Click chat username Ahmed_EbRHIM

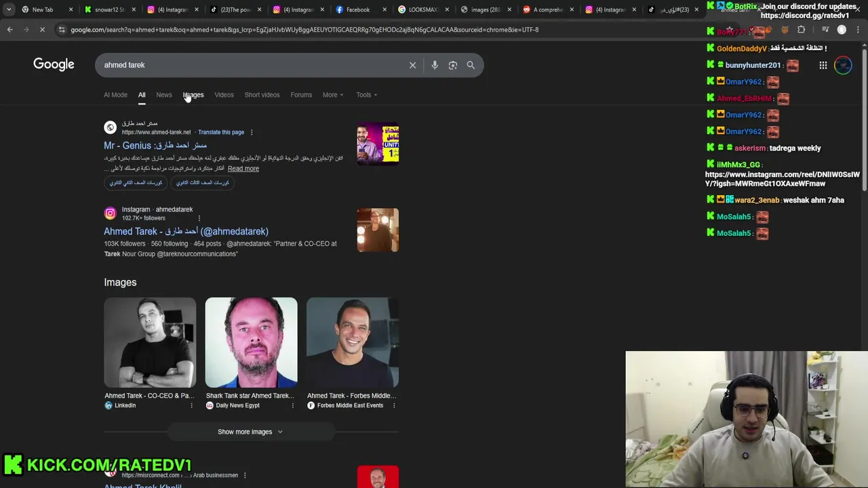(x=744, y=98)
